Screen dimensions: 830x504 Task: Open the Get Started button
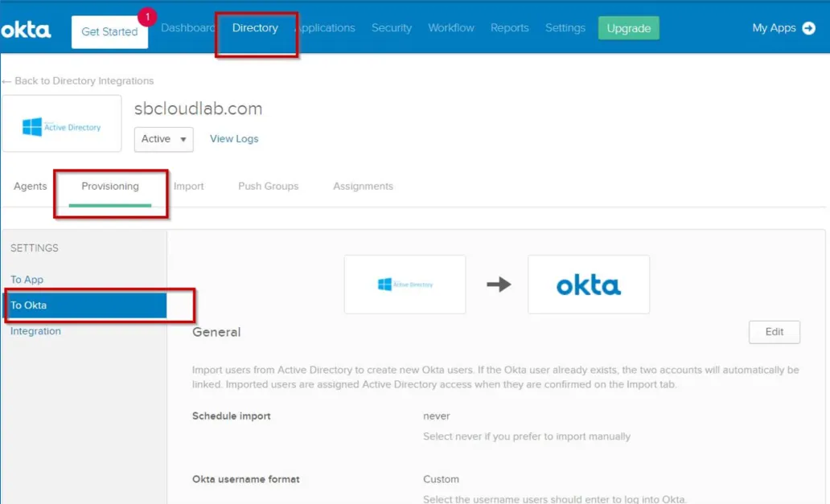coord(109,31)
